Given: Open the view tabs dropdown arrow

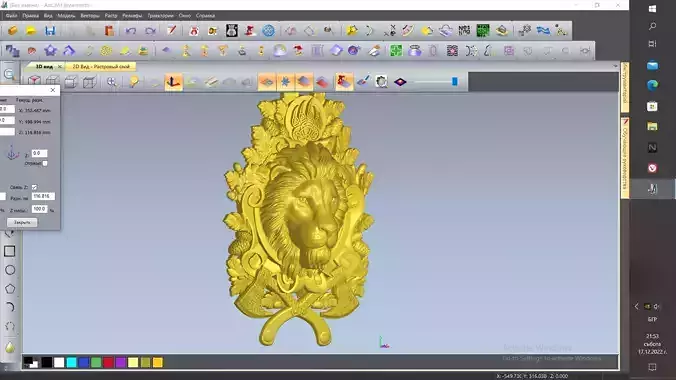Looking at the screenshot, I should tap(615, 66).
